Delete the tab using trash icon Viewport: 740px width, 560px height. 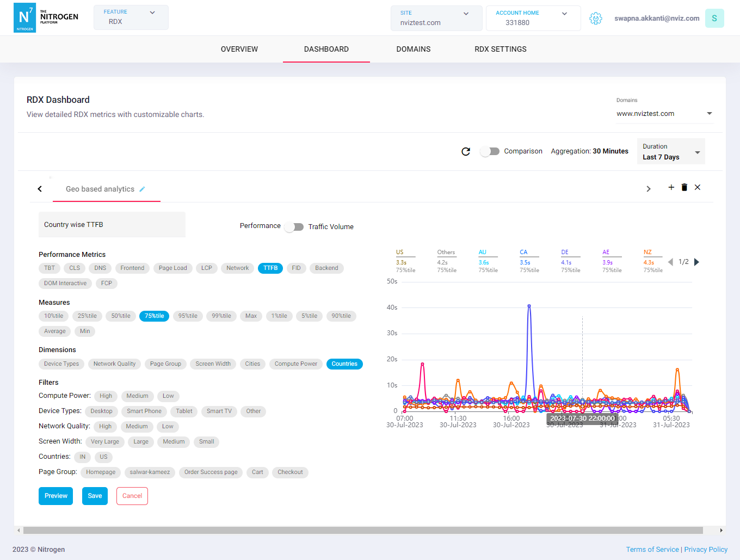[x=684, y=187]
